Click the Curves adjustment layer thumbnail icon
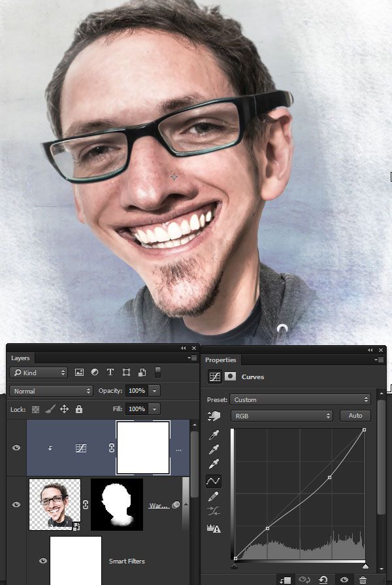This screenshot has height=585, width=392. [x=81, y=448]
